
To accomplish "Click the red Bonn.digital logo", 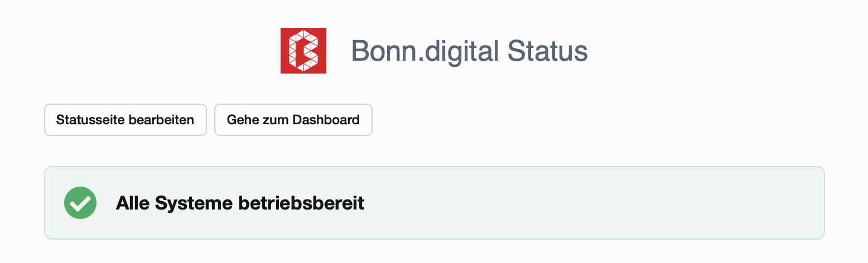I will (x=303, y=51).
